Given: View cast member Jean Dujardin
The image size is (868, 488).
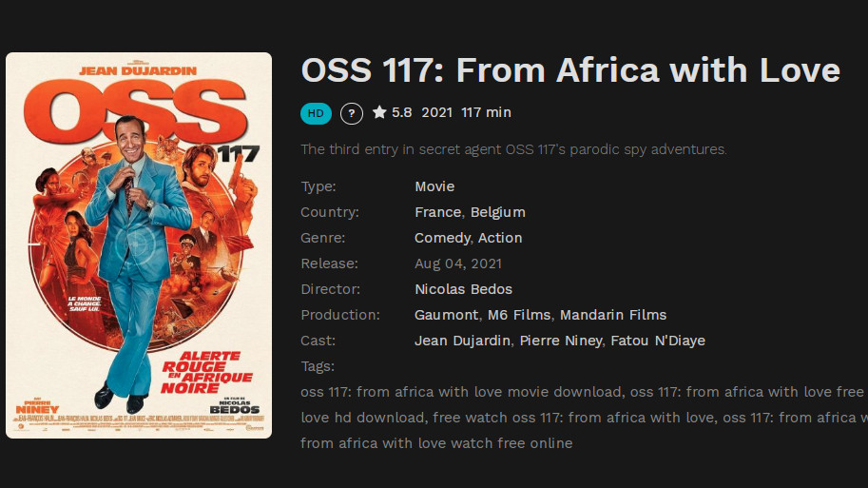Looking at the screenshot, I should pos(462,341).
